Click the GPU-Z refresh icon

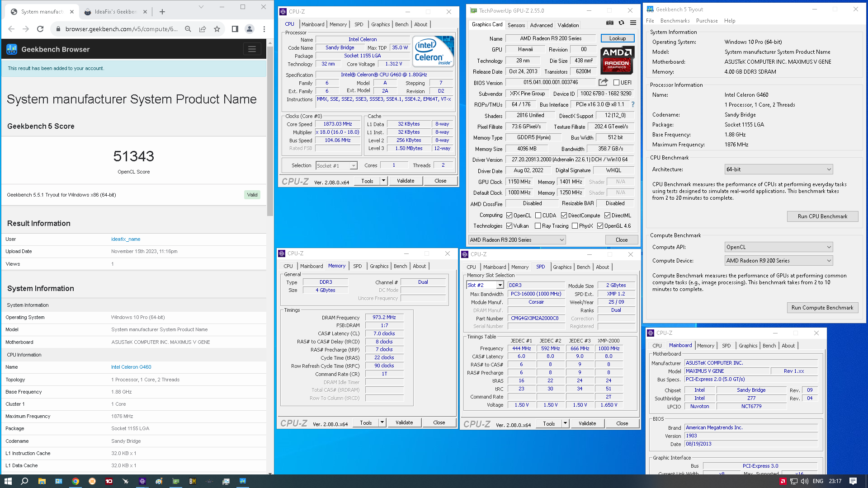coord(622,23)
